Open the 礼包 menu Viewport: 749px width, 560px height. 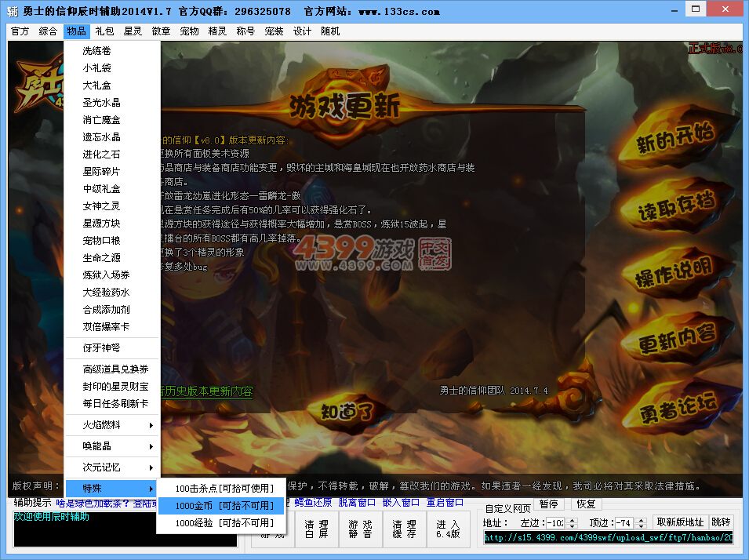[104, 31]
